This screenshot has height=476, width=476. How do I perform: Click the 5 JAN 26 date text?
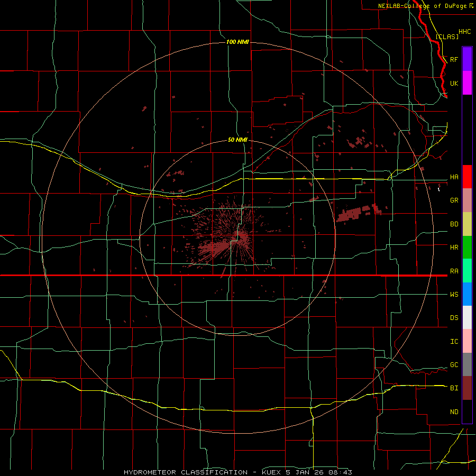[305, 472]
